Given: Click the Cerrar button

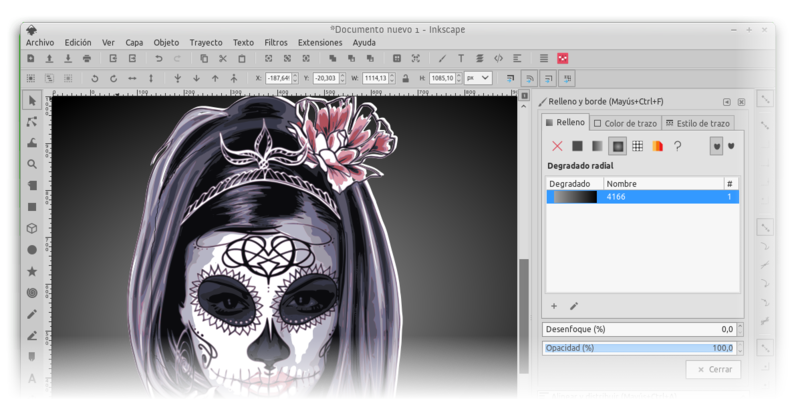Looking at the screenshot, I should (x=713, y=369).
